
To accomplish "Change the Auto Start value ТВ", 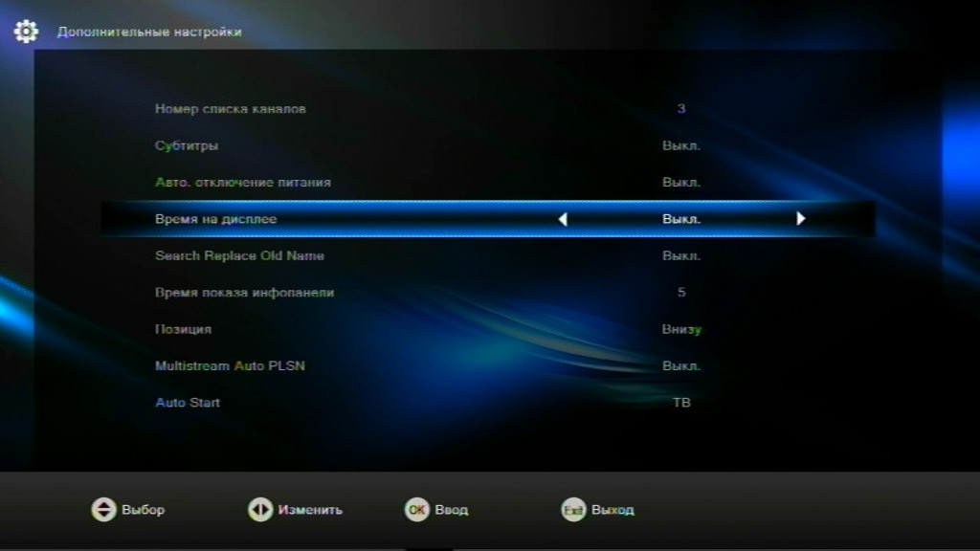I will pos(681,403).
